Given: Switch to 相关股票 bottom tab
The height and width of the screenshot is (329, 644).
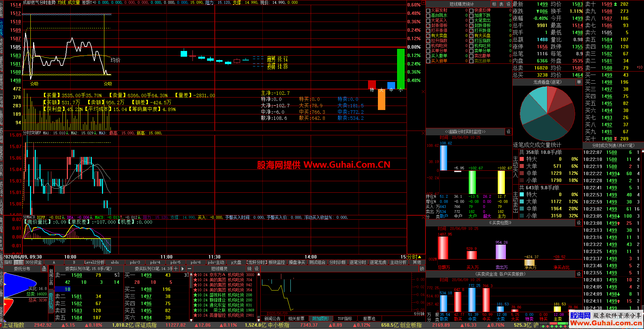Looking at the screenshot, I should (297, 319).
